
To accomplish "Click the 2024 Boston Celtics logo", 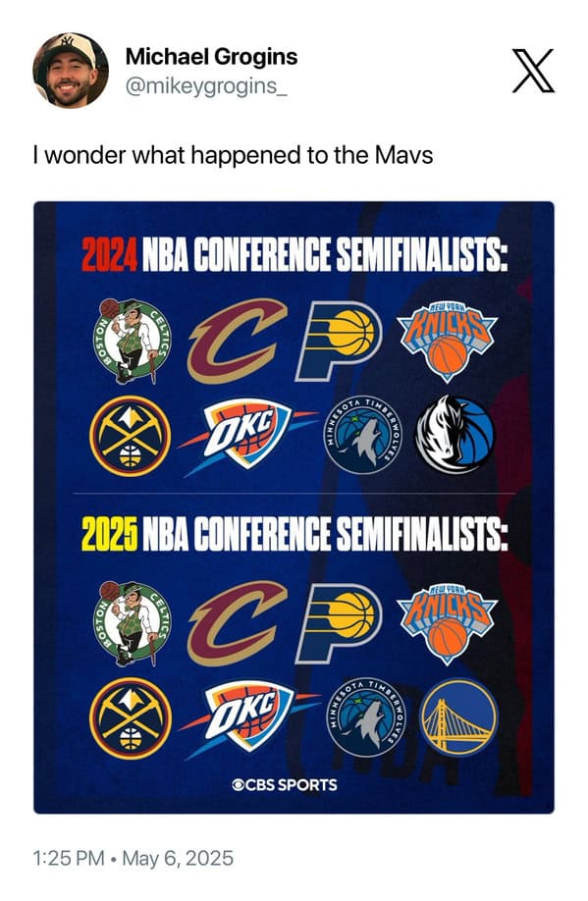I will (x=132, y=342).
